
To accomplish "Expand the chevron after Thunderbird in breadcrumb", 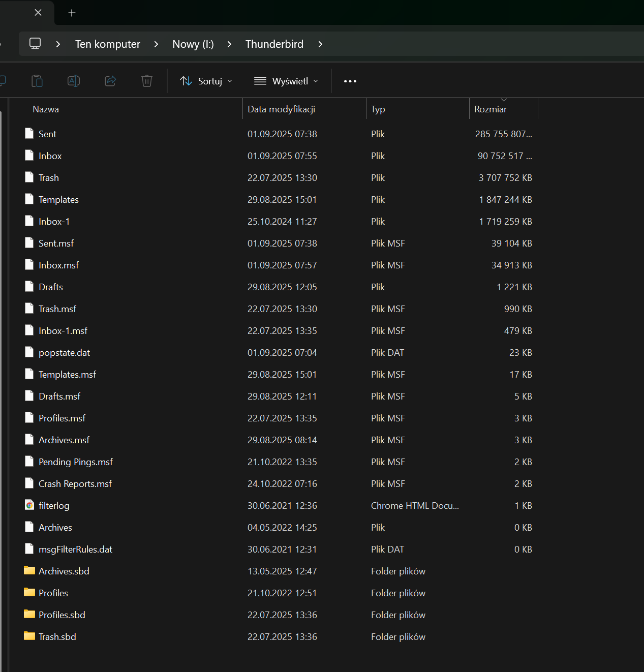I will (320, 44).
